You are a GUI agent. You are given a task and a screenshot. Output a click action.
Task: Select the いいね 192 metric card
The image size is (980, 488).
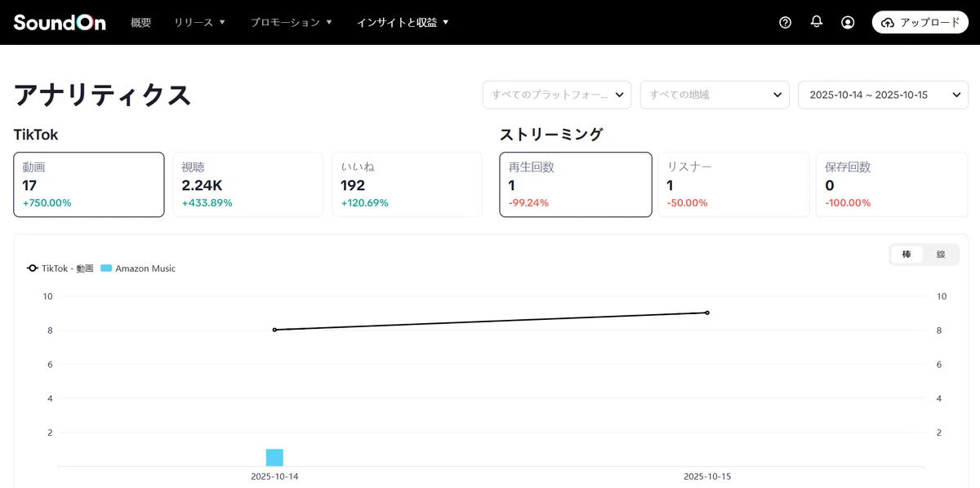407,184
